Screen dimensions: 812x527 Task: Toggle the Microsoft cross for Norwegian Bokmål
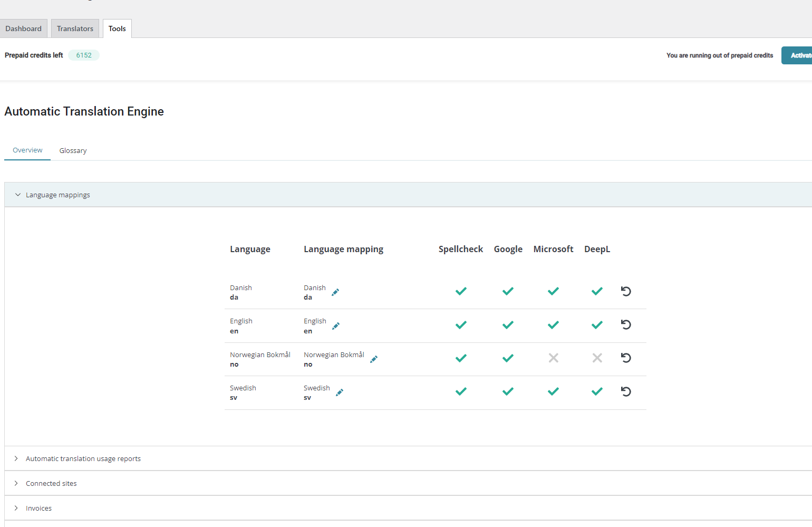click(553, 358)
